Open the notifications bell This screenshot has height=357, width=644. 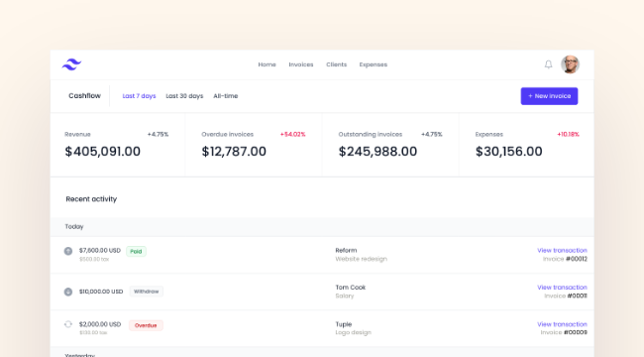point(548,64)
